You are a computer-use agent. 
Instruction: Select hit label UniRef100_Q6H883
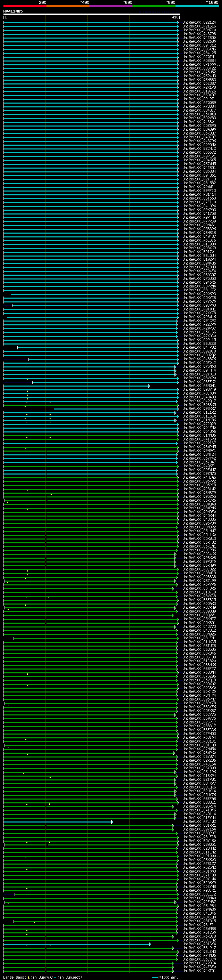[x=199, y=80]
